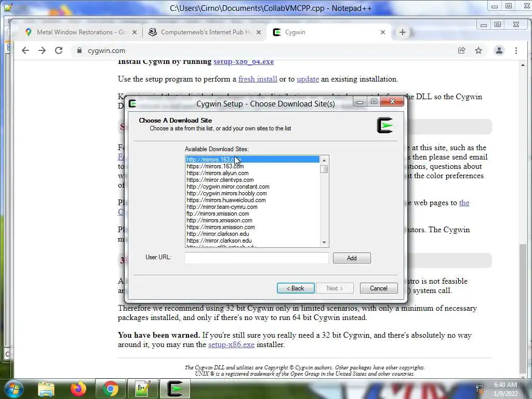Viewport: 532px width, 399px height.
Task: Select https://mirror.clarkson.edu mirror
Action: click(x=252, y=241)
